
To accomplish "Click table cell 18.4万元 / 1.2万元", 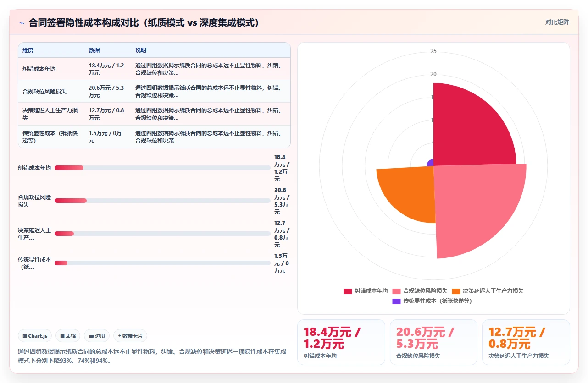I will click(106, 69).
